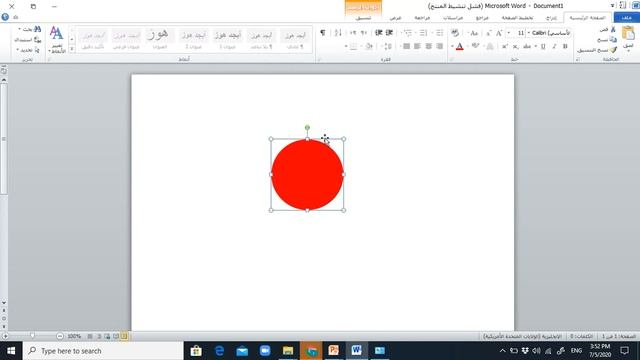Click the bullets list icon

click(x=439, y=33)
